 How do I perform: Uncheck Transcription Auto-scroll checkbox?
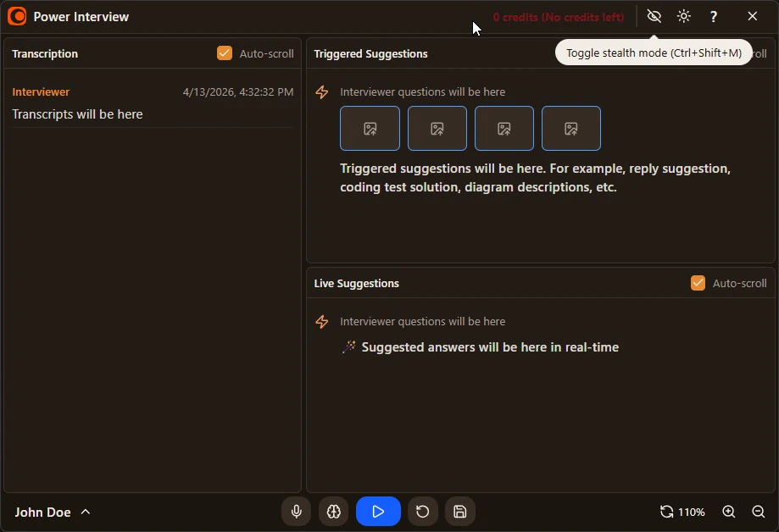pos(225,53)
